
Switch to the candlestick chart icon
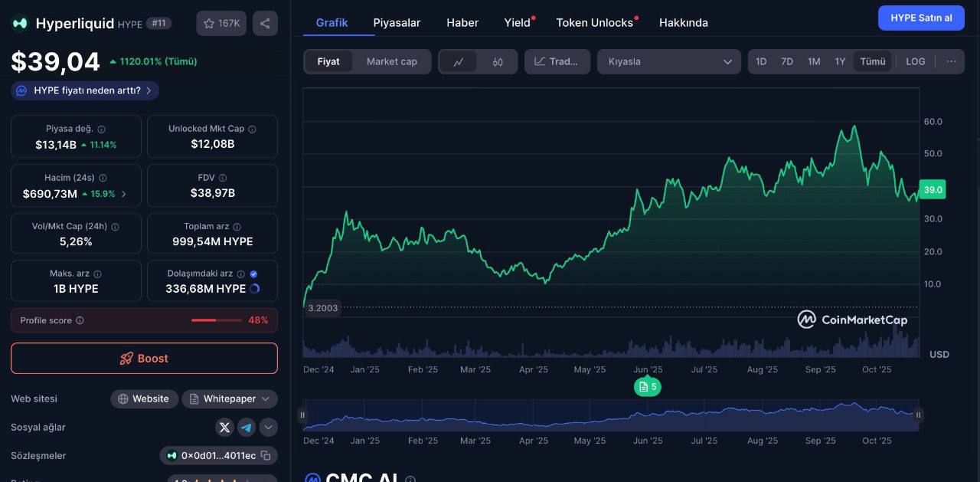pos(498,62)
